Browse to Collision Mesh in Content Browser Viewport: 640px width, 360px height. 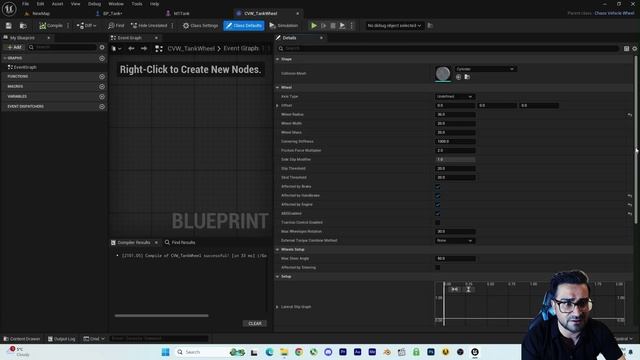tap(467, 77)
